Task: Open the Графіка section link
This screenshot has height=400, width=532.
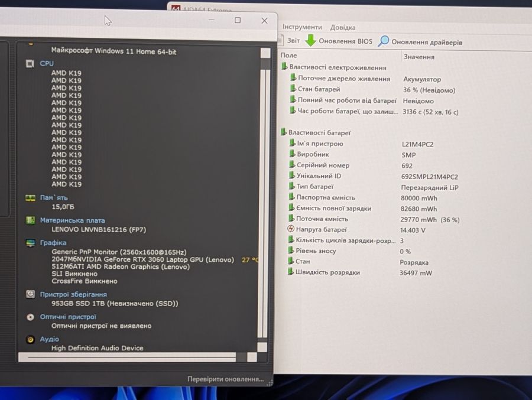Action: [53, 243]
